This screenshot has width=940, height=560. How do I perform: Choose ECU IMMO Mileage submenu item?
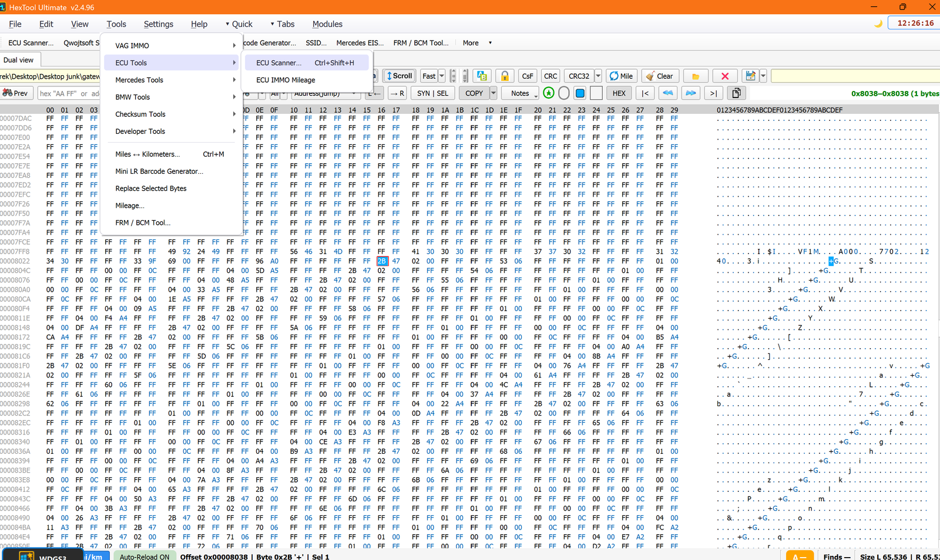pos(307,80)
